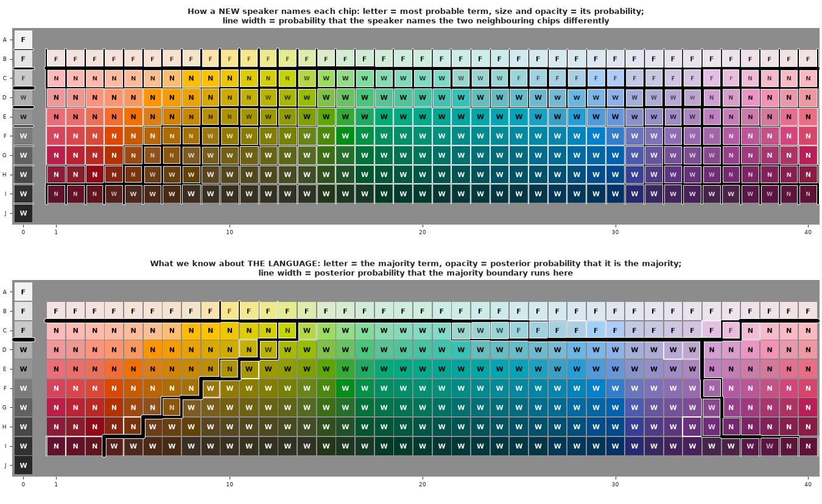
Task: Click the pale pink F chip at row B, column 1 in the top chart
Action: (x=56, y=59)
